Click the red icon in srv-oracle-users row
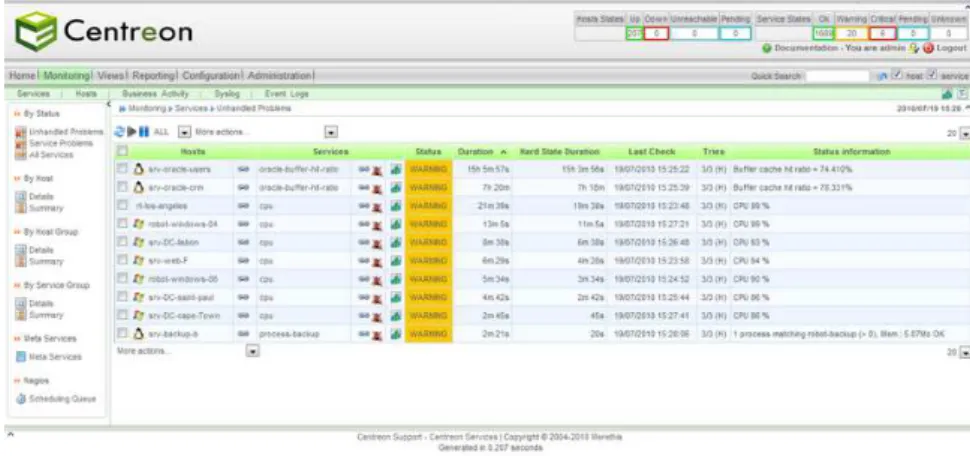This screenshot has width=970, height=456. click(377, 170)
